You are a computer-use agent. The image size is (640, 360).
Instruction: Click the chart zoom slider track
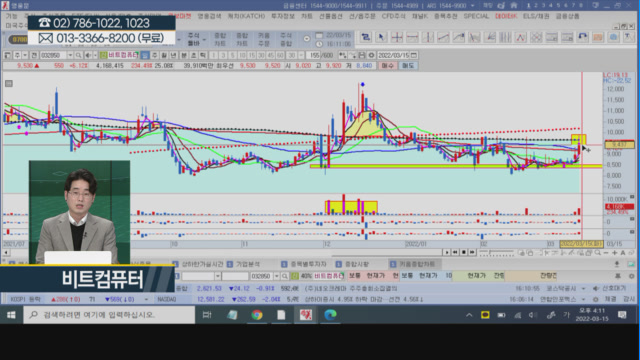pos(496,253)
